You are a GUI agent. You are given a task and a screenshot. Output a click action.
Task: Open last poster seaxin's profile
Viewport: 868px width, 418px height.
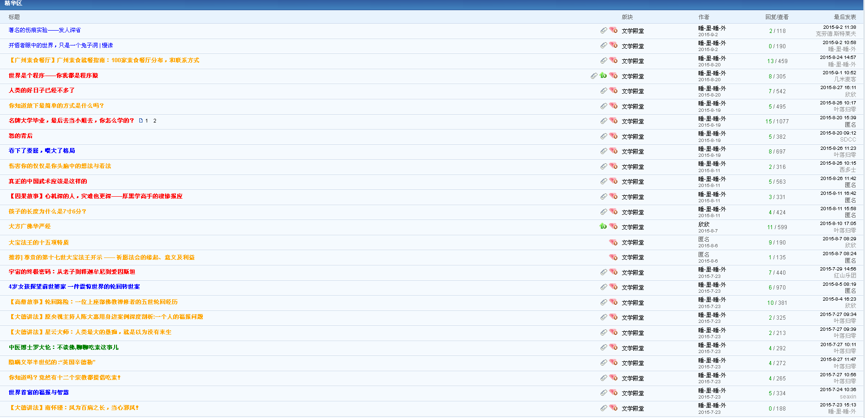(x=848, y=397)
